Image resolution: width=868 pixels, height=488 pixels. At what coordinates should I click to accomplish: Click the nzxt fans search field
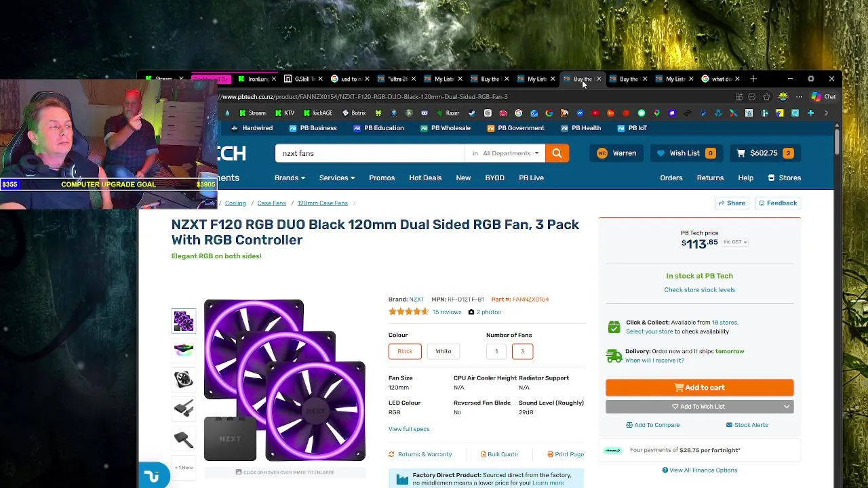pos(370,153)
